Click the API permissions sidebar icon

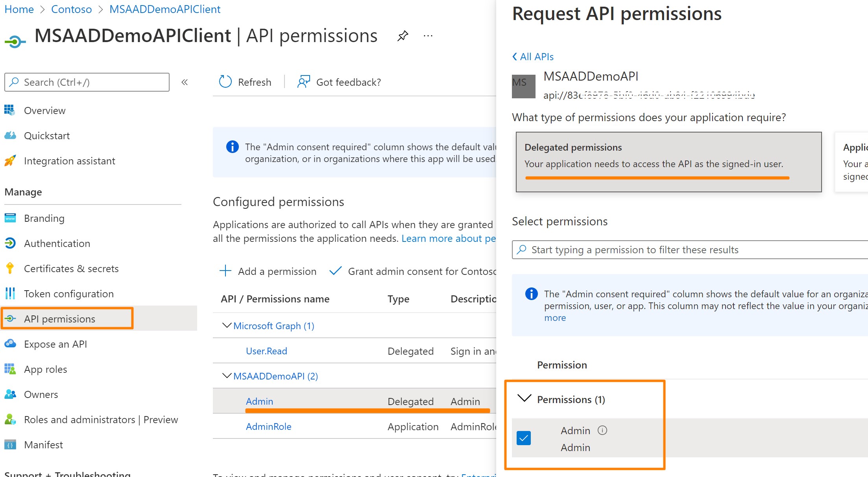click(10, 319)
